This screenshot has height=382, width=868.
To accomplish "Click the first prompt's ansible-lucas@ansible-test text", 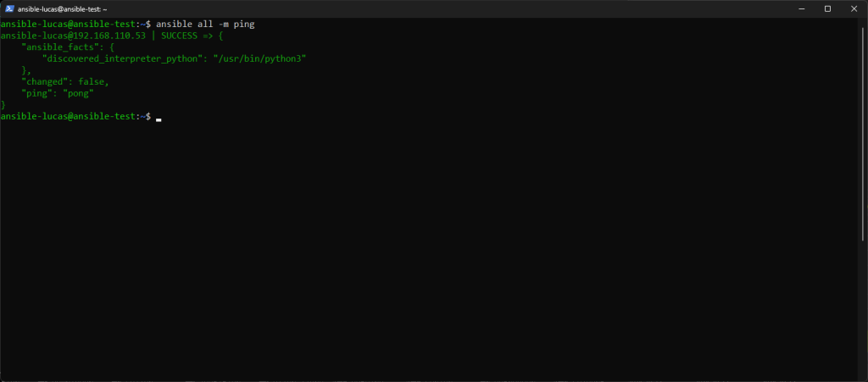I will pos(68,25).
